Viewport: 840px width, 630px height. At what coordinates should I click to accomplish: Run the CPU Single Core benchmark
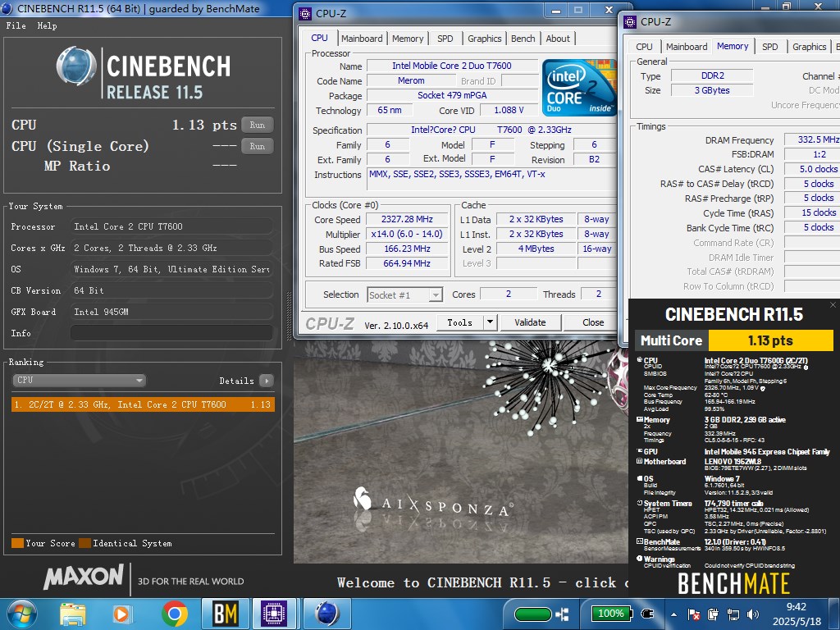(257, 146)
